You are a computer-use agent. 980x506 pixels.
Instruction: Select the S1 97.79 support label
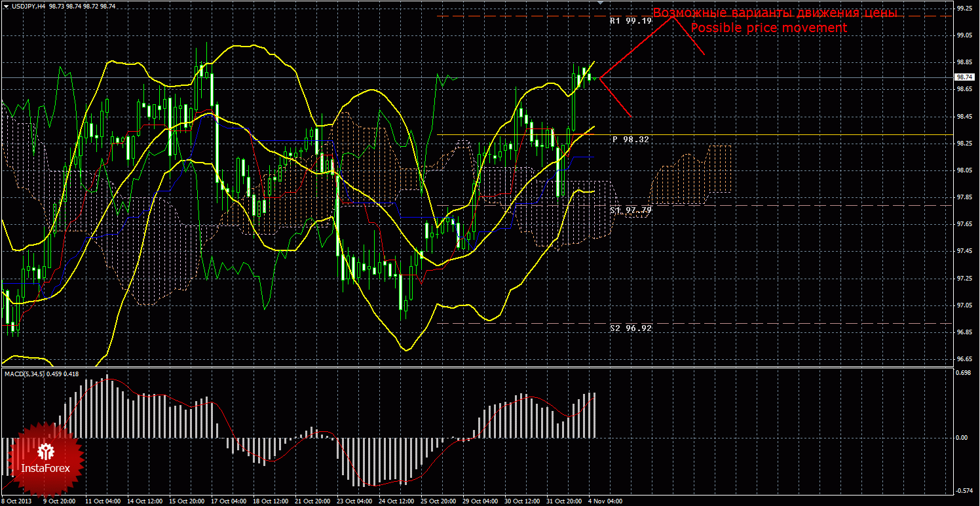pyautogui.click(x=630, y=210)
